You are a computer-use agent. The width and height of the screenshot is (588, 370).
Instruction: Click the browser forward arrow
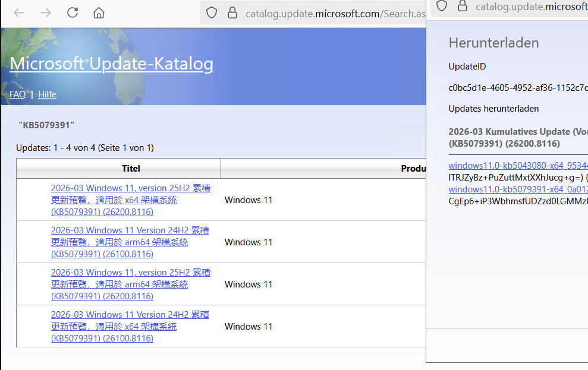[46, 12]
